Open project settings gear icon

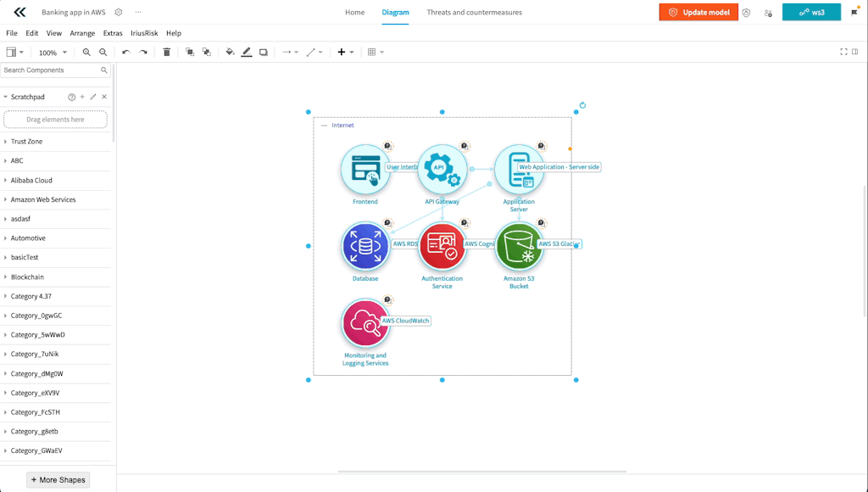tap(118, 12)
